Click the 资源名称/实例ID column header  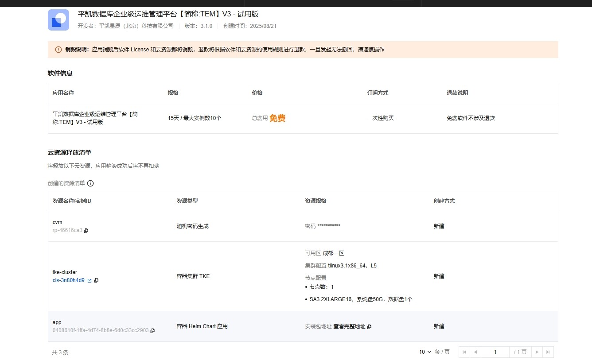pyautogui.click(x=72, y=201)
